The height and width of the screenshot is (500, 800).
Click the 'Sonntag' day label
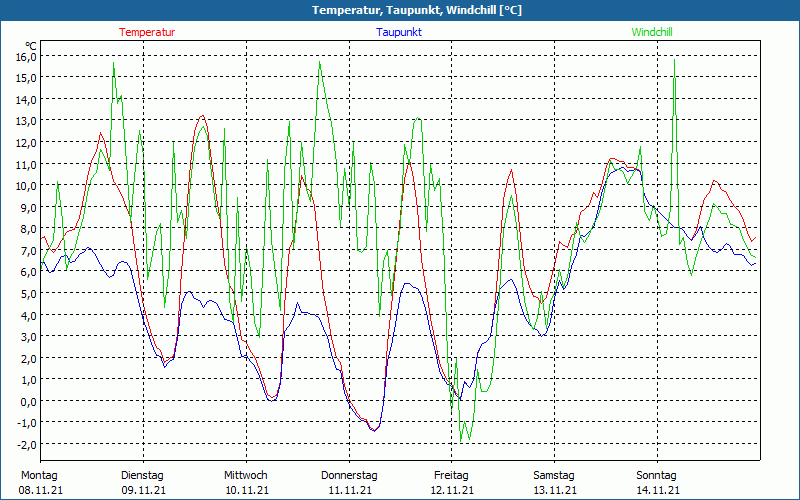pyautogui.click(x=657, y=476)
